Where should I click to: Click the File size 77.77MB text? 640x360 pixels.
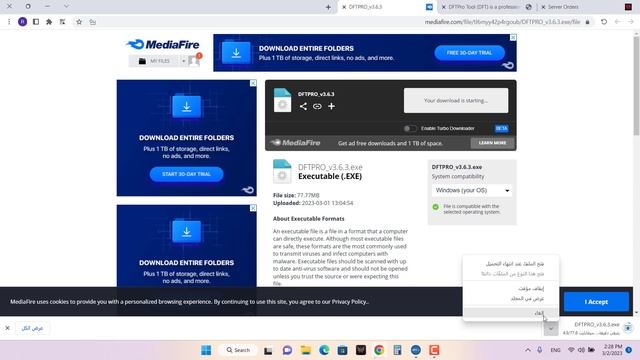(x=296, y=195)
